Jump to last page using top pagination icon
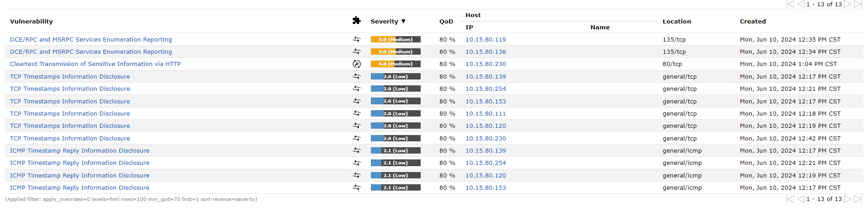 (x=858, y=4)
